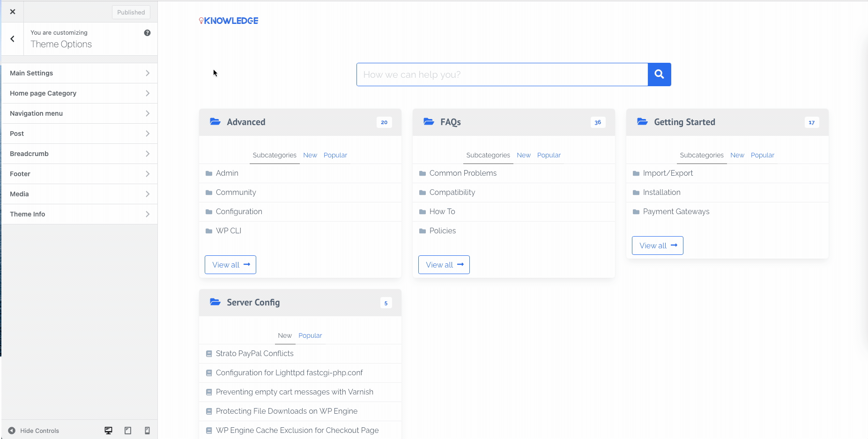868x439 pixels.
Task: Expand the Main Settings section
Action: coord(80,73)
